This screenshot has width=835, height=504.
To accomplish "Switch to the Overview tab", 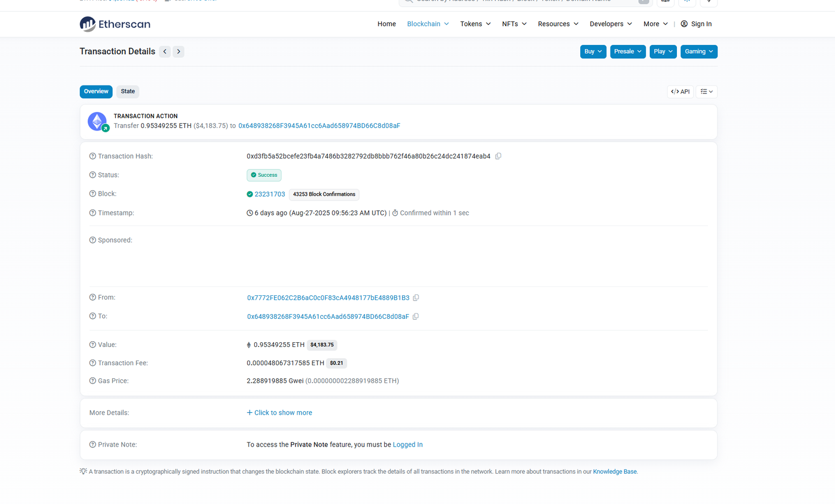I will click(x=96, y=91).
